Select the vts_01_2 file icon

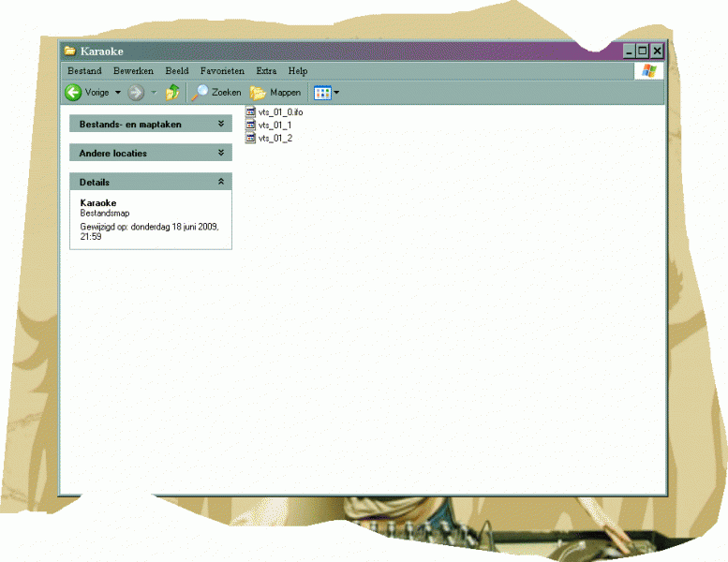tap(251, 138)
